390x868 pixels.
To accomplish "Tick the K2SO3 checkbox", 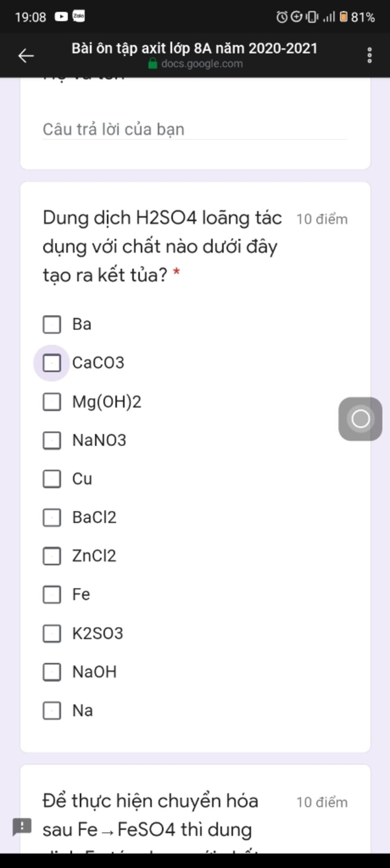I will point(52,633).
